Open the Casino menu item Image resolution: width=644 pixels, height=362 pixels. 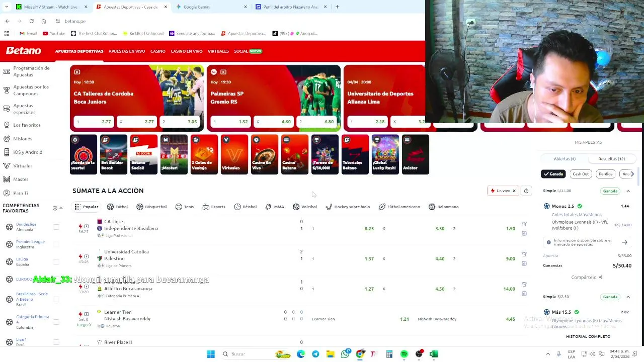pyautogui.click(x=157, y=51)
